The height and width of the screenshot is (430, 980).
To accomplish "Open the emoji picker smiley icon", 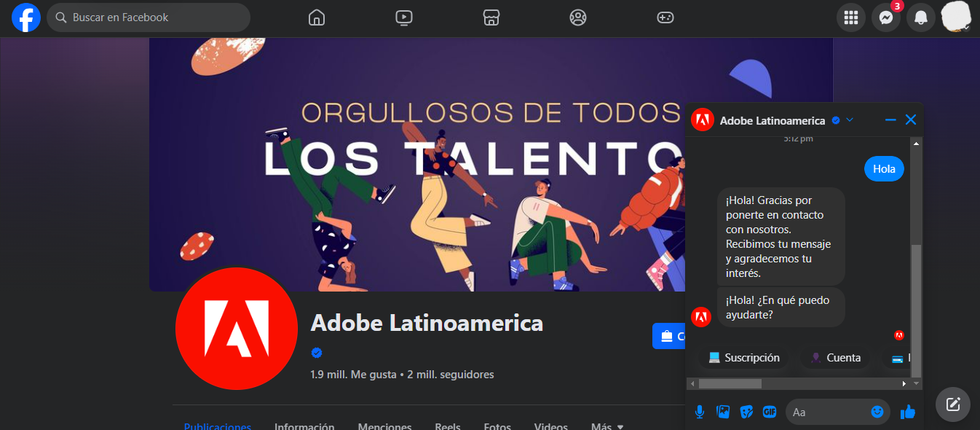I will pyautogui.click(x=877, y=412).
